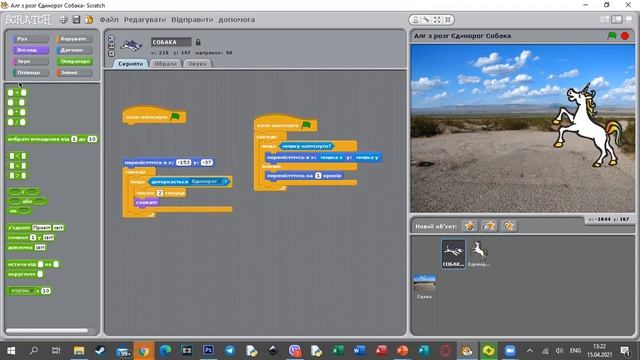Click the less-than comparison operator block
Screen dimensions: 640x360
[x=18, y=156]
